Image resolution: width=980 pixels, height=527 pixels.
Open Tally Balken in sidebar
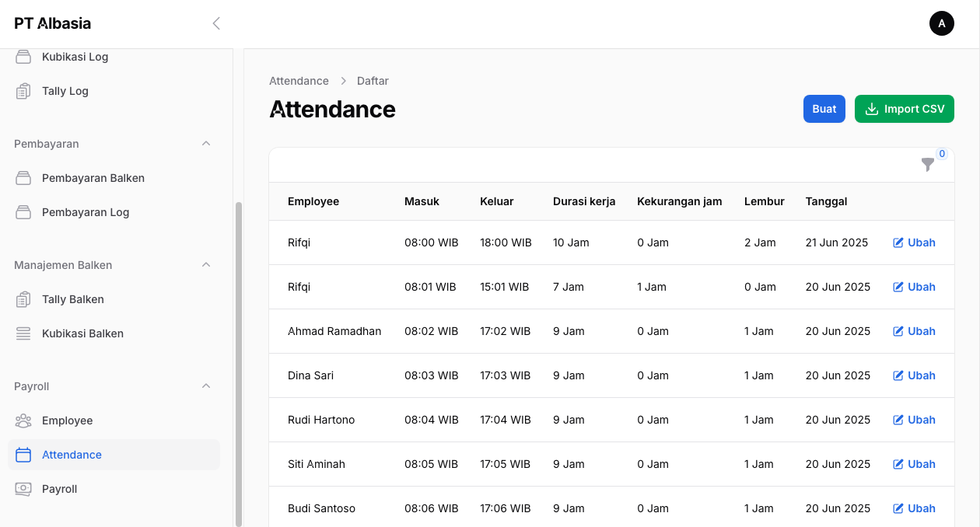(x=73, y=299)
